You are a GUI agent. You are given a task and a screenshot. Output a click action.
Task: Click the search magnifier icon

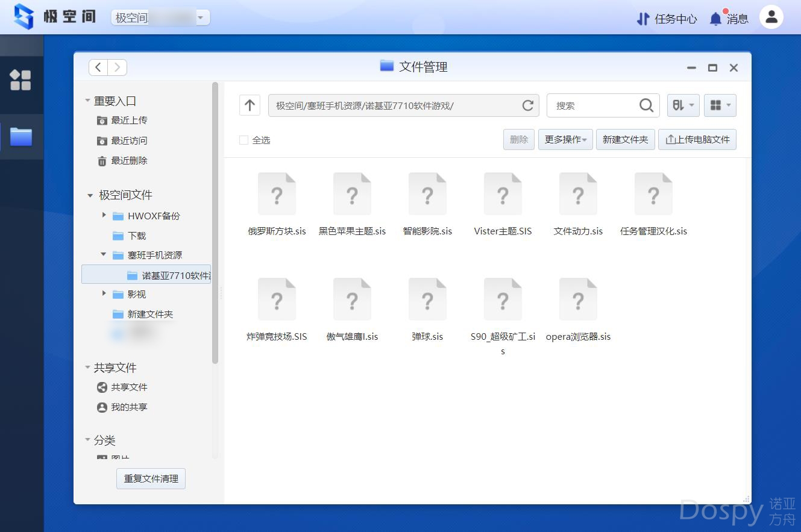(646, 105)
